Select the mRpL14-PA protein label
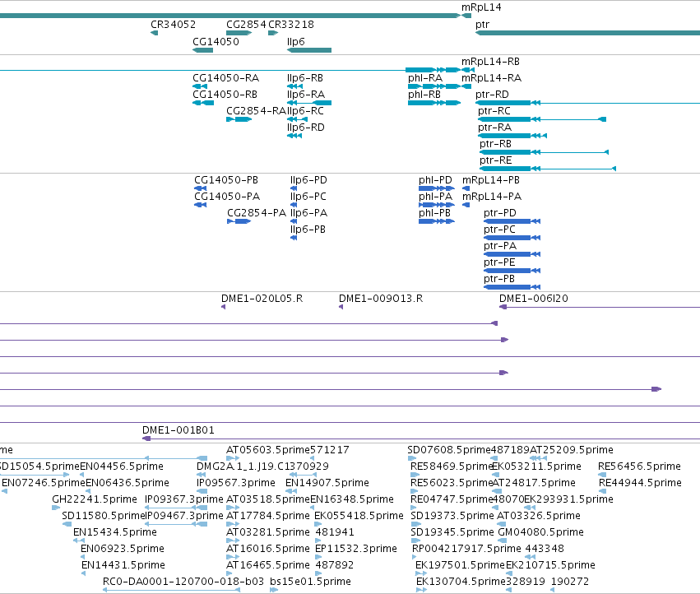 (x=492, y=197)
